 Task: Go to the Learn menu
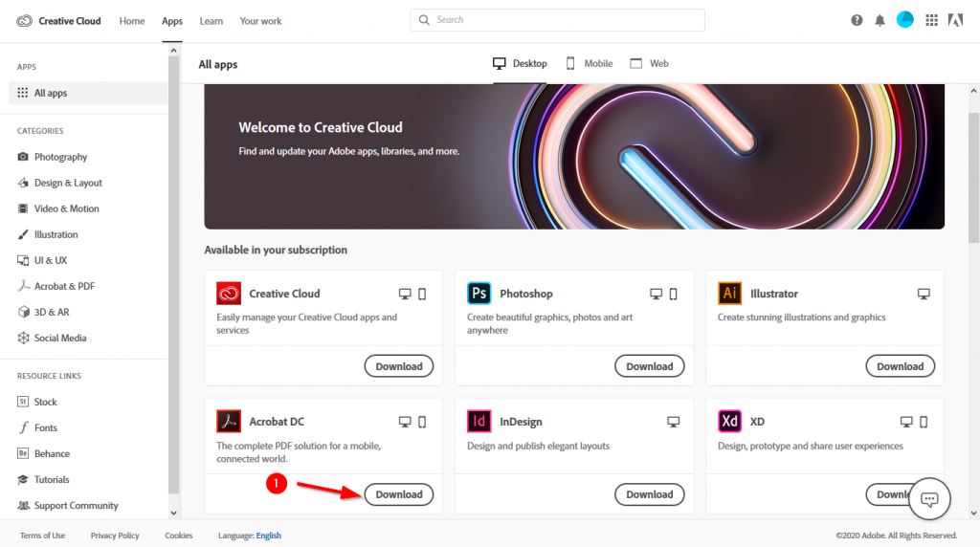tap(212, 21)
